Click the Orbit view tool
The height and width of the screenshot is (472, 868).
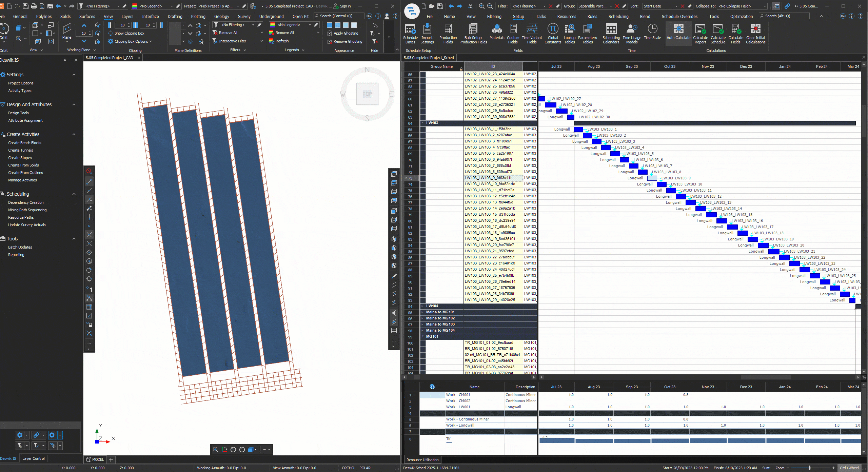[4, 32]
